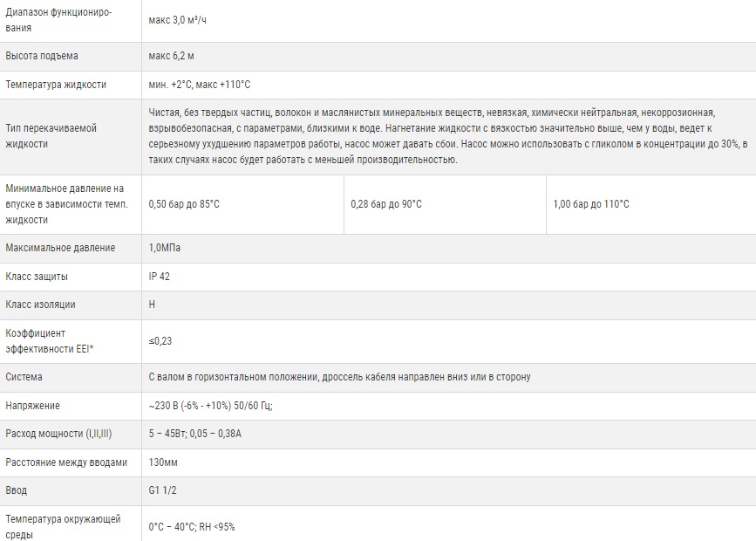Image resolution: width=756 pixels, height=541 pixels.
Task: Select the 'мин. +2°C, макс +110°C' value
Action: [x=200, y=85]
